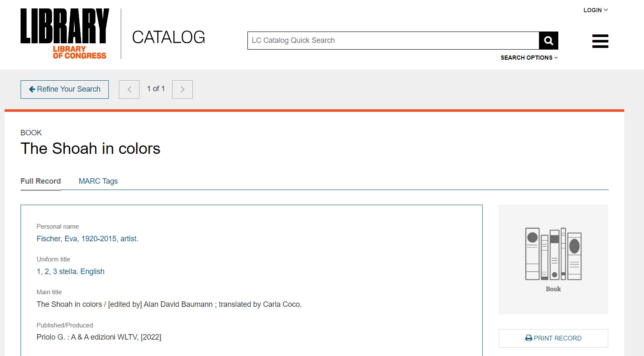644x356 pixels.
Task: Expand the LOGIN dropdown
Action: (595, 10)
